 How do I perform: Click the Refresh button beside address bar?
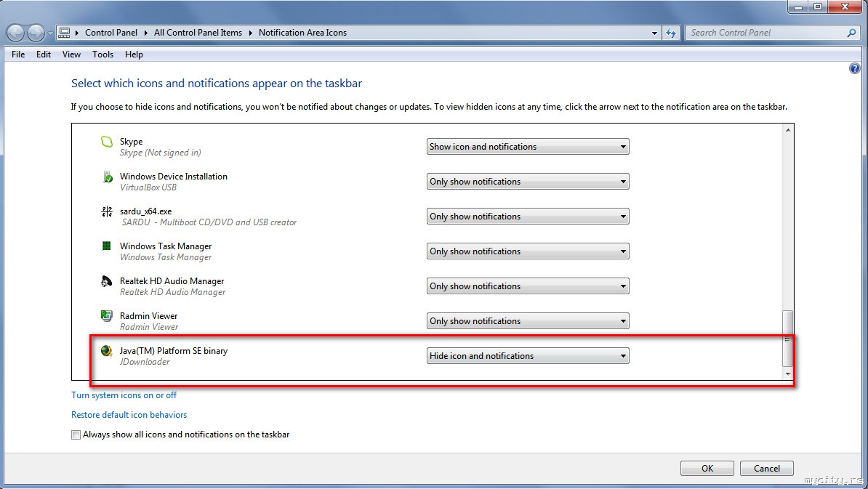click(x=671, y=33)
